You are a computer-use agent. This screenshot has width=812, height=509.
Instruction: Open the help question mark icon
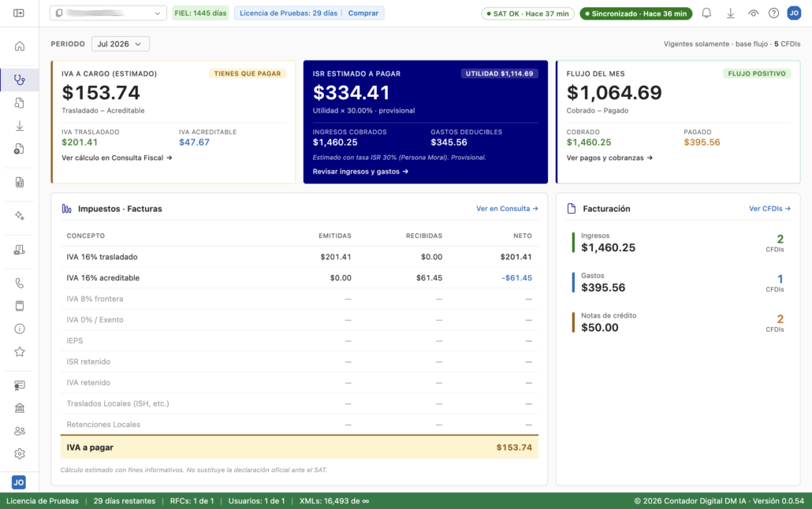point(773,13)
